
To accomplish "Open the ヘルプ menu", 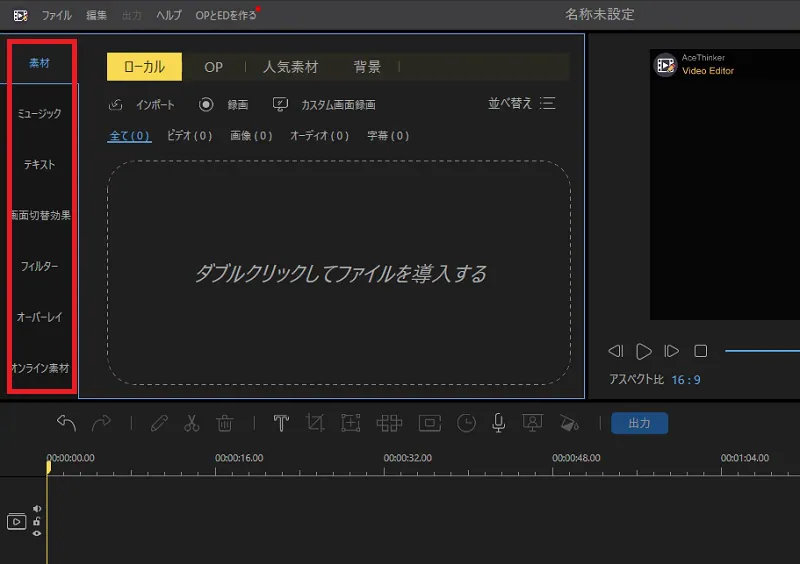I will [169, 15].
